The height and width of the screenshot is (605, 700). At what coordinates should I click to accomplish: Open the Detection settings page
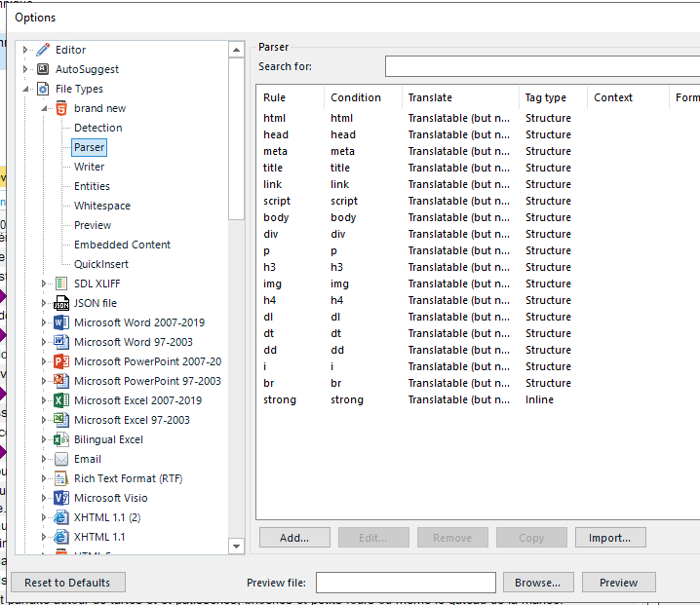pyautogui.click(x=98, y=128)
